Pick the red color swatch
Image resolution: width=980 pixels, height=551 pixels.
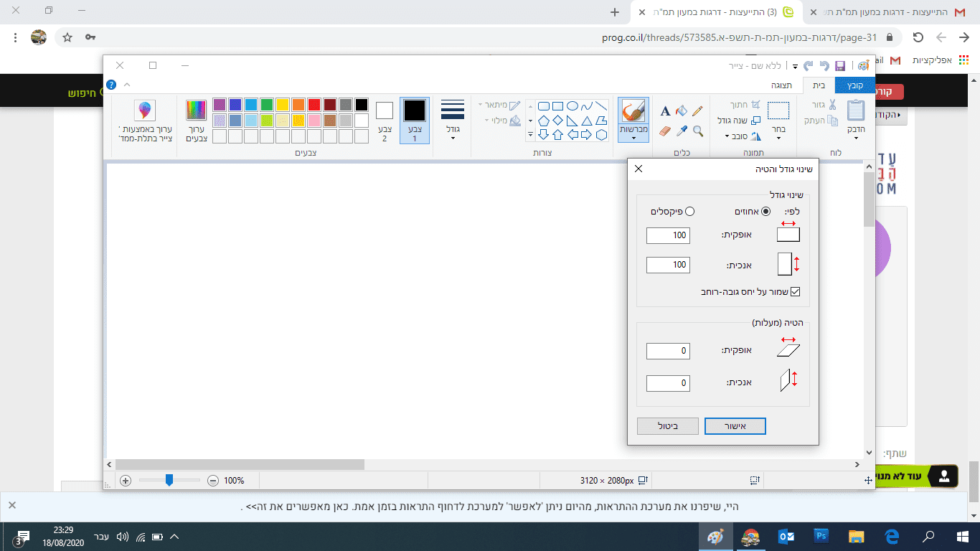click(x=314, y=105)
